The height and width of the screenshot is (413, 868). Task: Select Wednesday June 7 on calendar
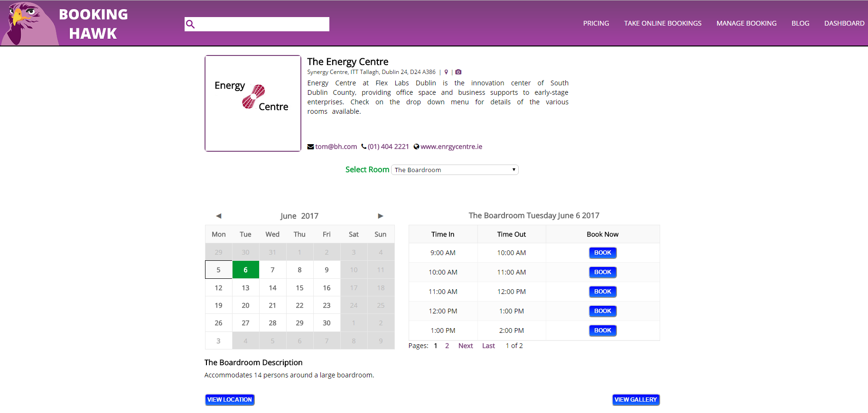(273, 270)
